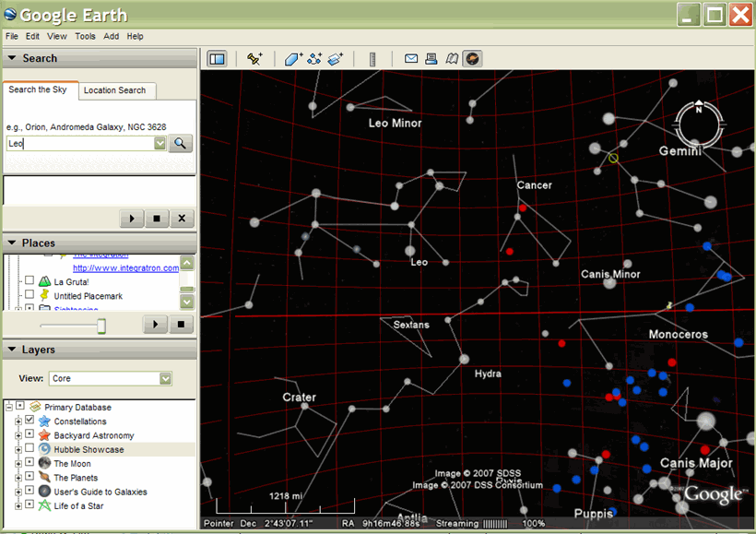
Task: Add a placemark with the pushpin icon
Action: [x=255, y=59]
